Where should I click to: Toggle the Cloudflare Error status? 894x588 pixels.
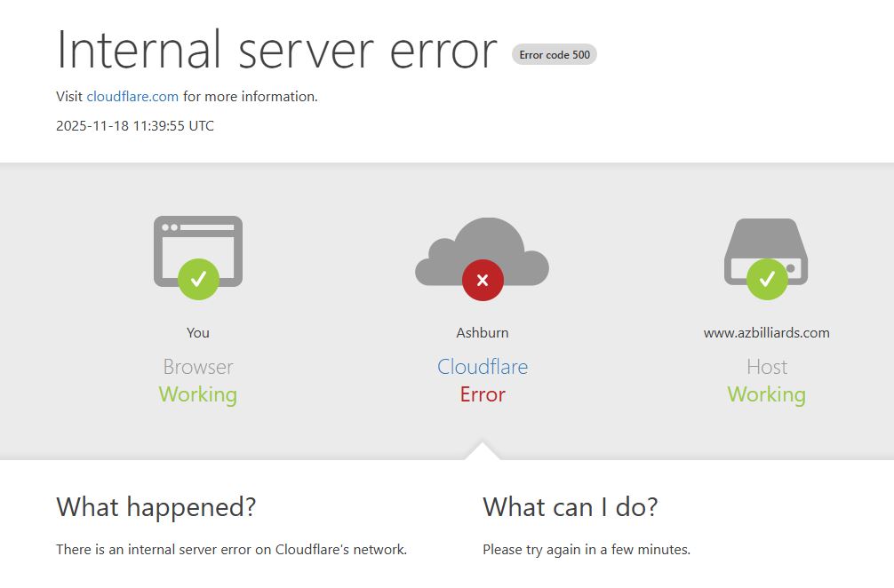click(x=482, y=394)
